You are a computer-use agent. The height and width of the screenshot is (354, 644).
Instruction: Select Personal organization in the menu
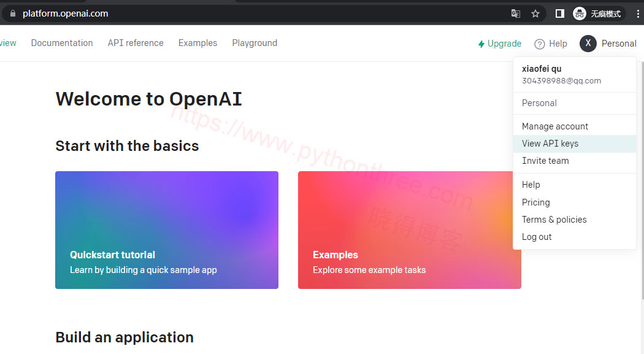tap(575, 103)
